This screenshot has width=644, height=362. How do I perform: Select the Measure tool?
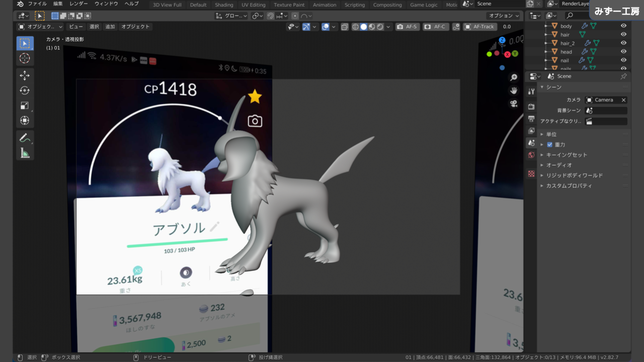(x=25, y=153)
